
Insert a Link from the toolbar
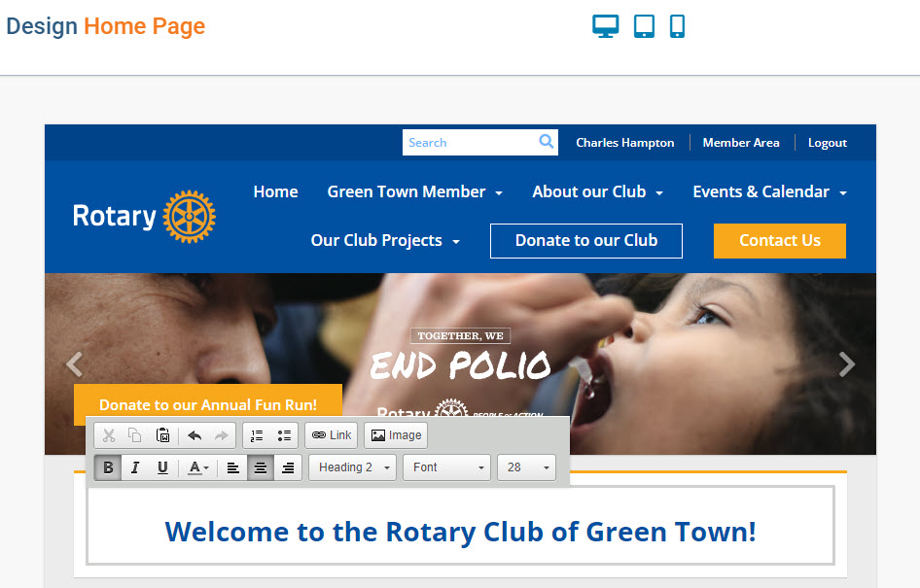coord(332,435)
